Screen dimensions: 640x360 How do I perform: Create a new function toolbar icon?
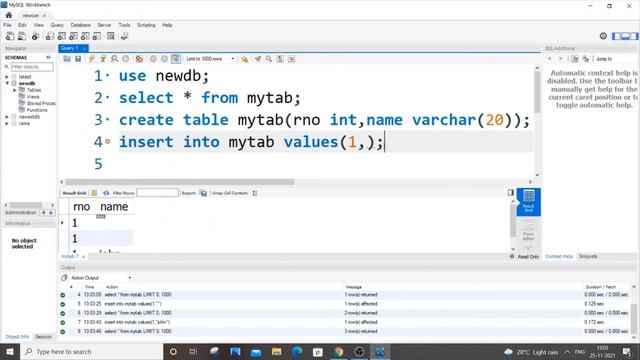coord(97,36)
